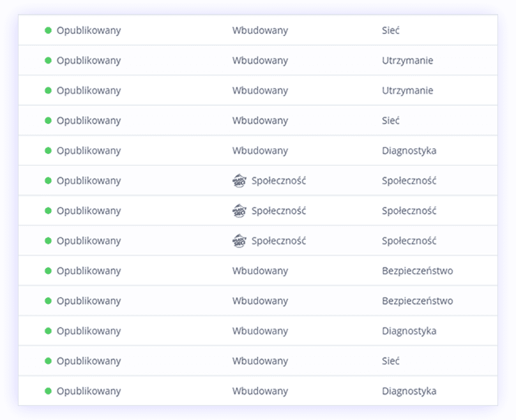Screen dimensions: 516x420
Task: Select the Sieć category in the top row
Action: click(391, 30)
